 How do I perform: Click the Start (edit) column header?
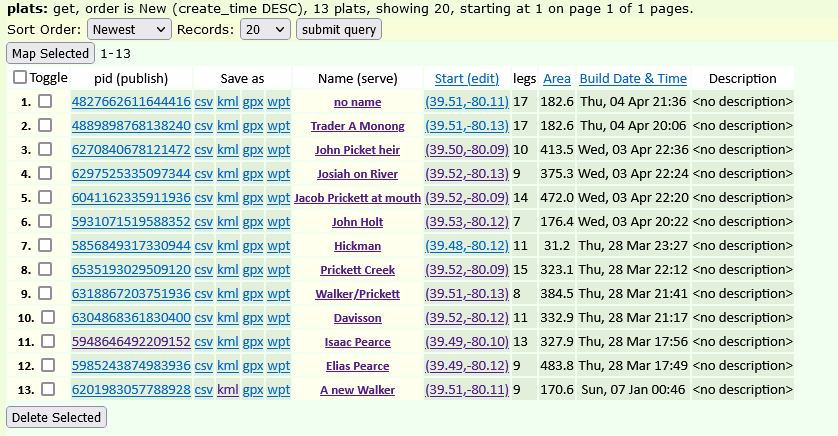[x=466, y=78]
